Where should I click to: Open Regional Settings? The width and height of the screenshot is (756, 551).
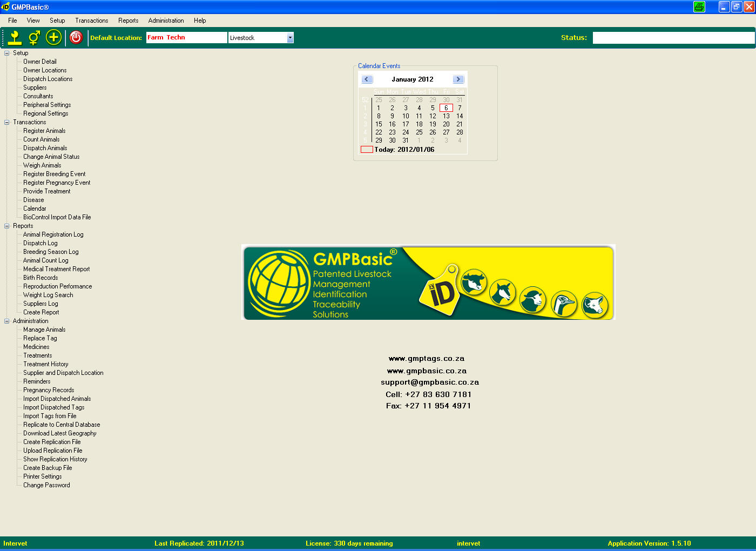pyautogui.click(x=45, y=113)
